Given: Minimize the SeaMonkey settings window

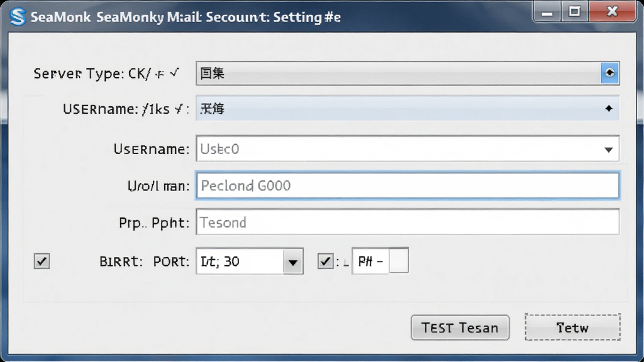Looking at the screenshot, I should 547,13.
